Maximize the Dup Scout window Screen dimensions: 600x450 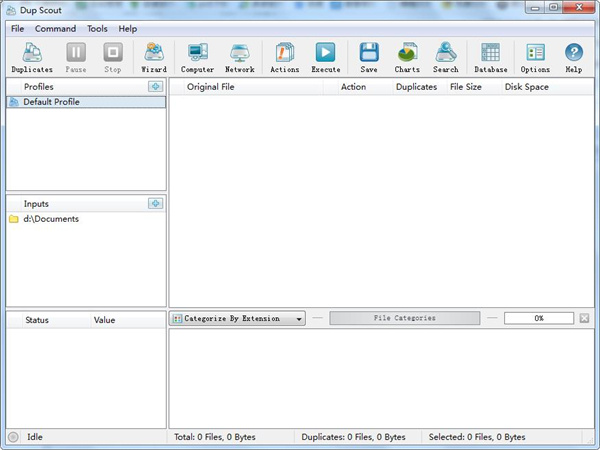point(553,7)
